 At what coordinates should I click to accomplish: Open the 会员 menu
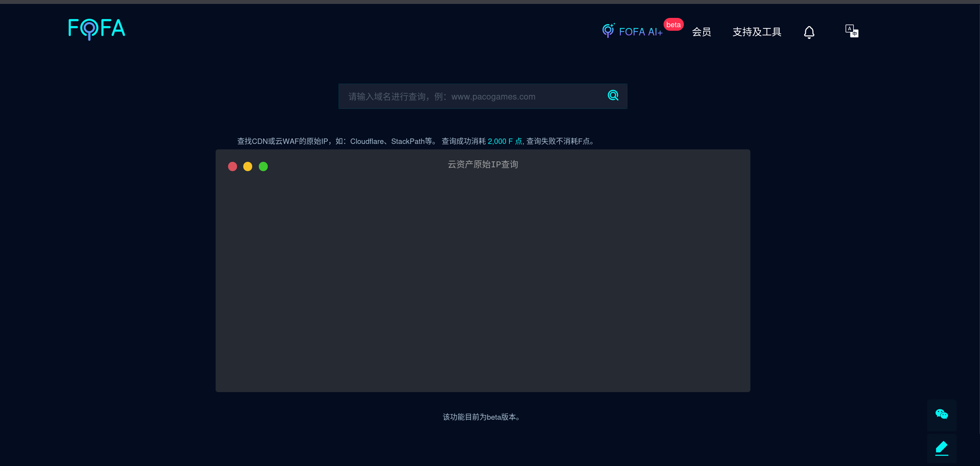pyautogui.click(x=701, y=32)
